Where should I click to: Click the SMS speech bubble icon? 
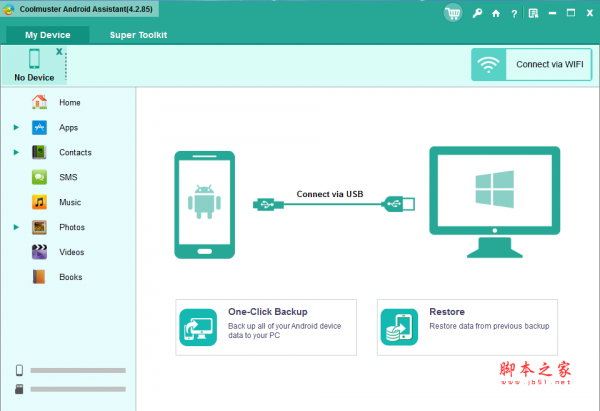39,177
